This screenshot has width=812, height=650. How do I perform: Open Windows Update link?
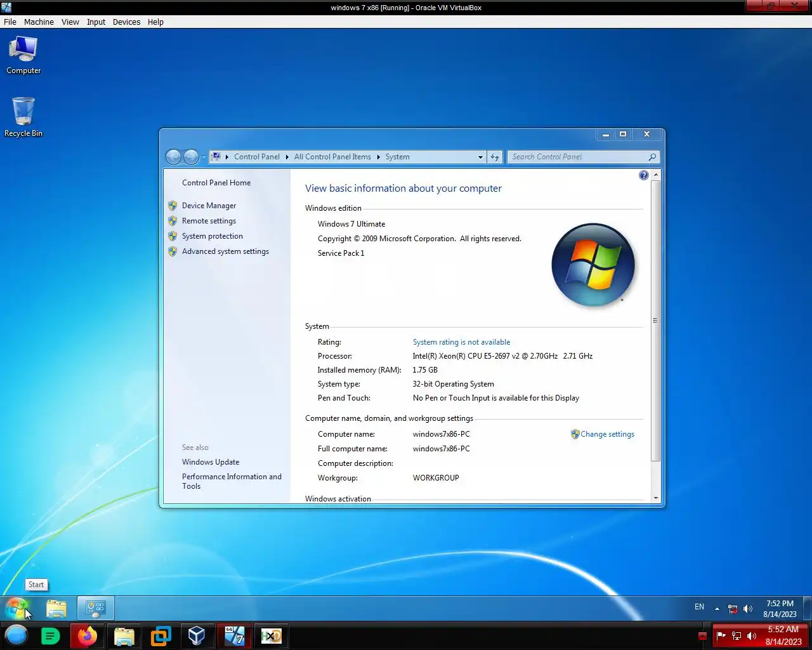(x=211, y=462)
